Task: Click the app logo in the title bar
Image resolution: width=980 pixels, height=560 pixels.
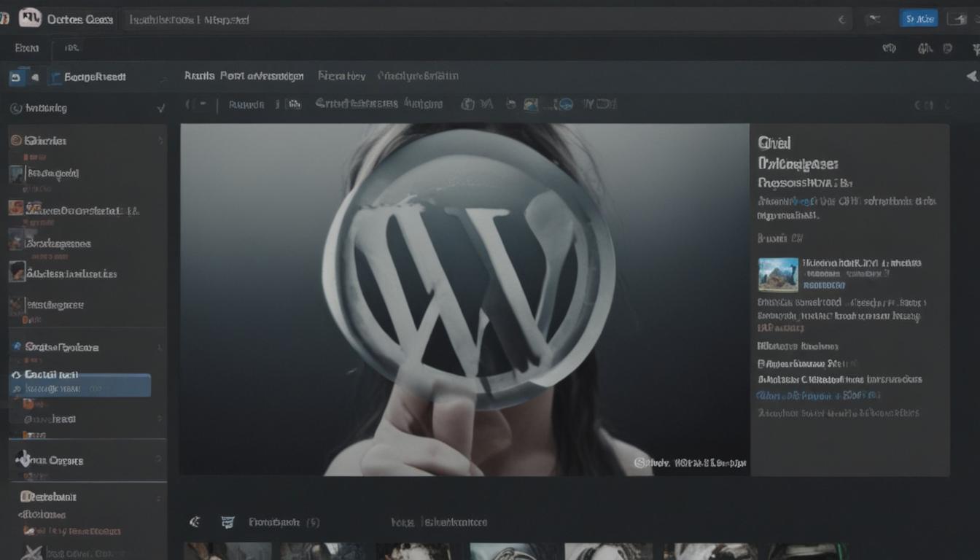Action: [29, 18]
